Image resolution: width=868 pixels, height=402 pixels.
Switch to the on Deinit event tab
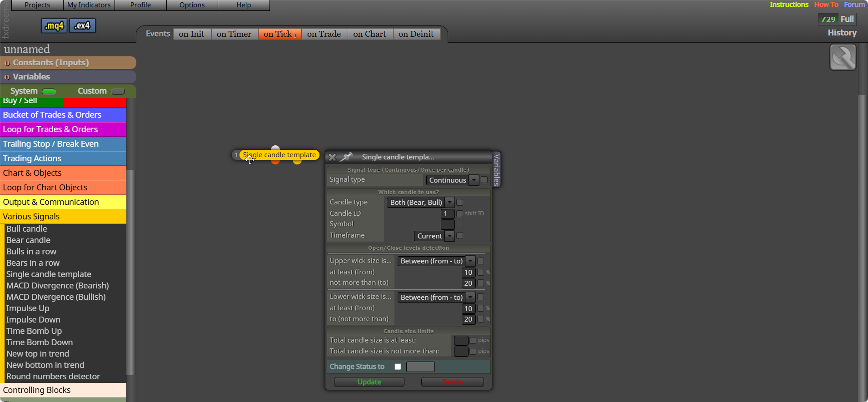(416, 34)
